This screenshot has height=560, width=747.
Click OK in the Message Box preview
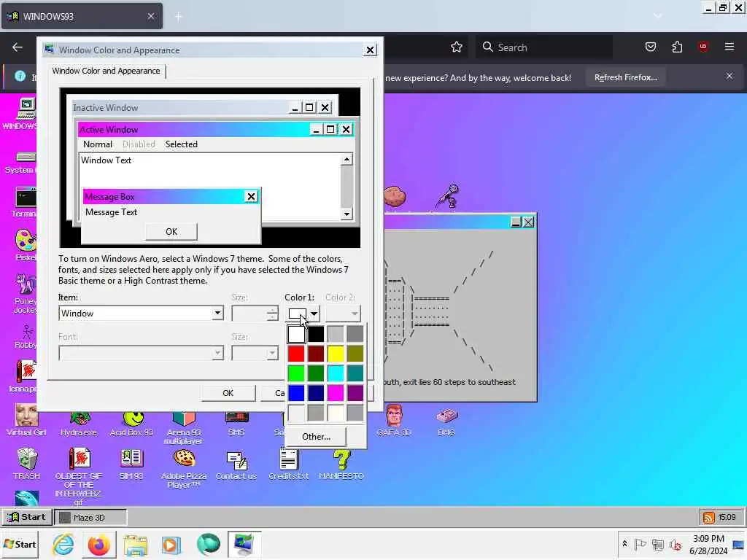tap(171, 231)
